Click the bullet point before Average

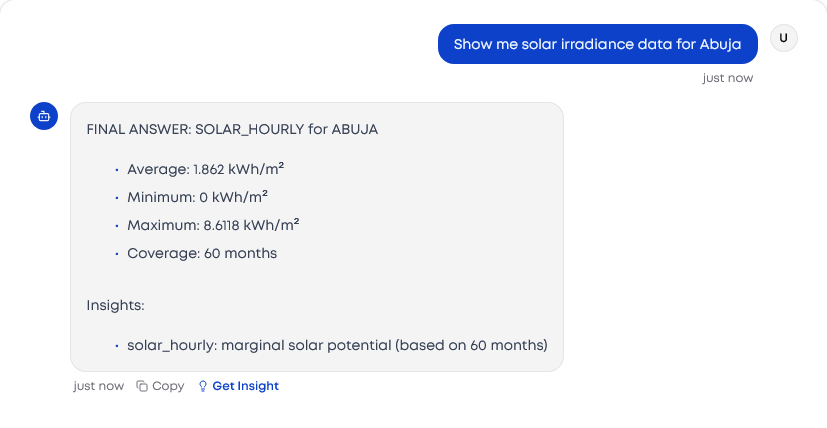coord(117,170)
